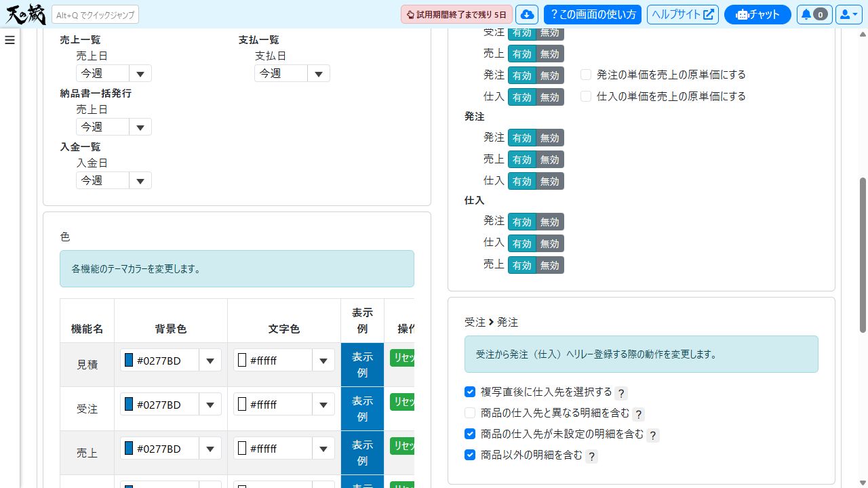The image size is (868, 488).
Task: Set 仕入 under 発注 section to 有効
Action: (522, 181)
